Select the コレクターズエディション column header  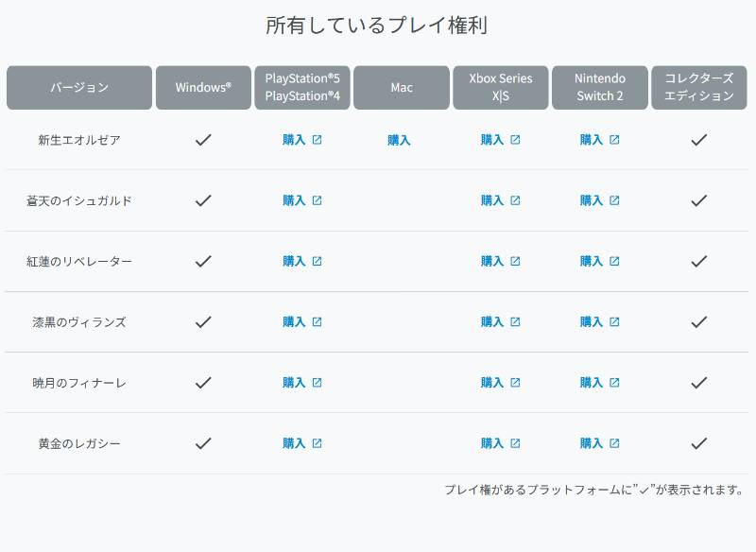(699, 88)
